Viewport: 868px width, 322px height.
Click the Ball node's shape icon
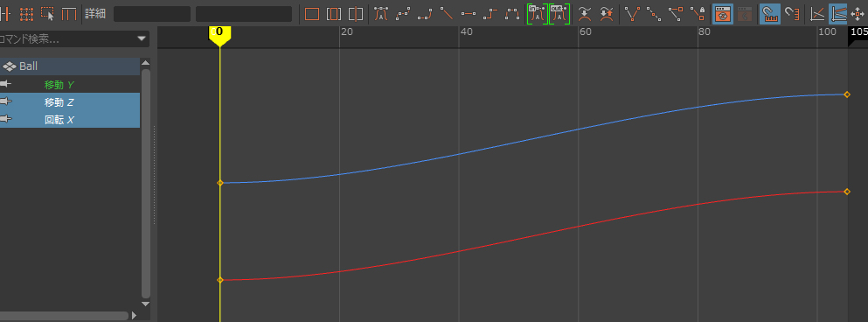[10, 66]
